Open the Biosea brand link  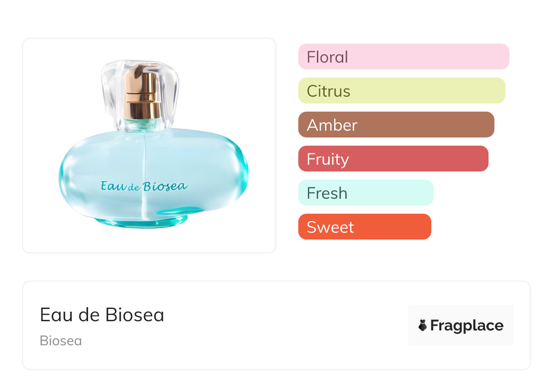click(61, 341)
